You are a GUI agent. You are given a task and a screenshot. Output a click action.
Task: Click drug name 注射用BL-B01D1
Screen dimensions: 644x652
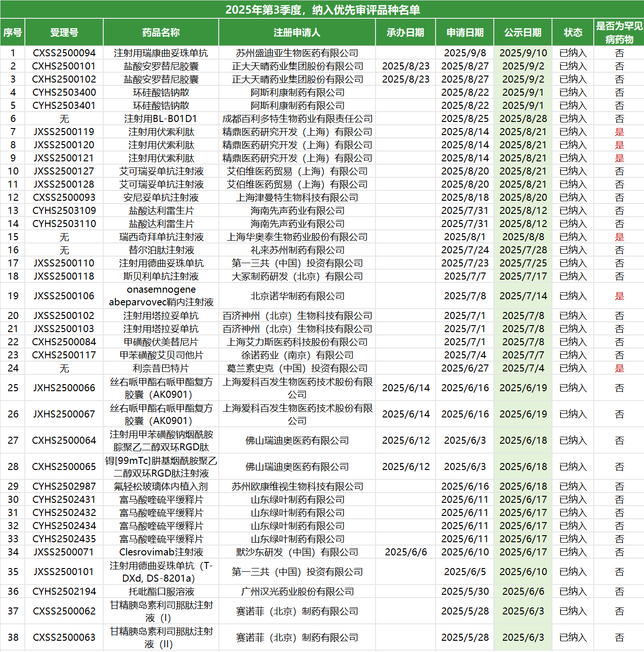pyautogui.click(x=161, y=119)
